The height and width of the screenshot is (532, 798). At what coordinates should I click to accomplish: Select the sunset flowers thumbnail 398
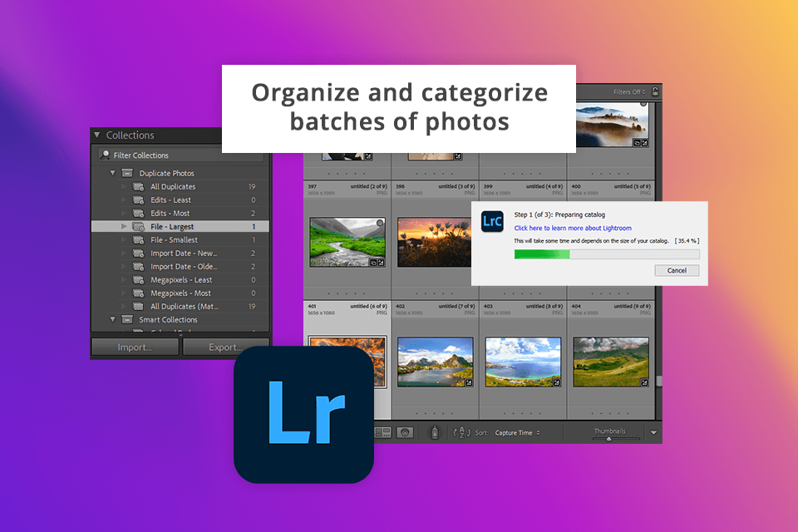(x=434, y=243)
